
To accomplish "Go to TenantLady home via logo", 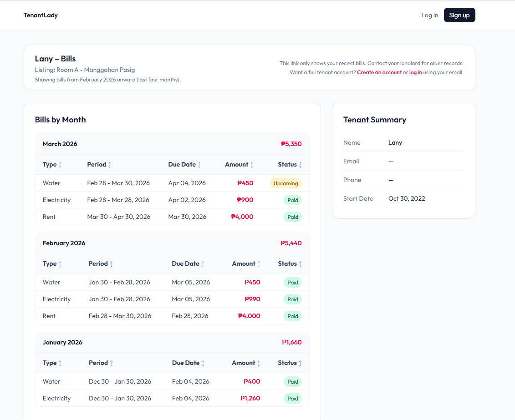I will pos(41,15).
